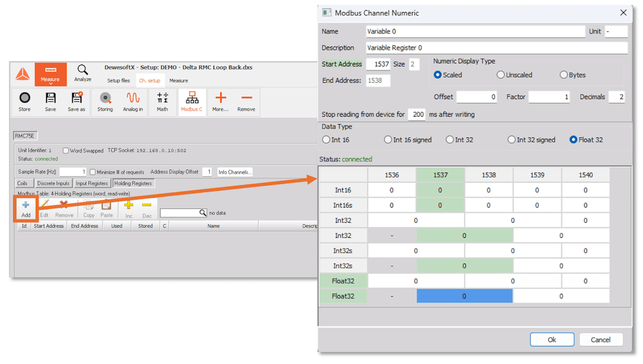
Task: Click the channel search box
Action: (183, 213)
